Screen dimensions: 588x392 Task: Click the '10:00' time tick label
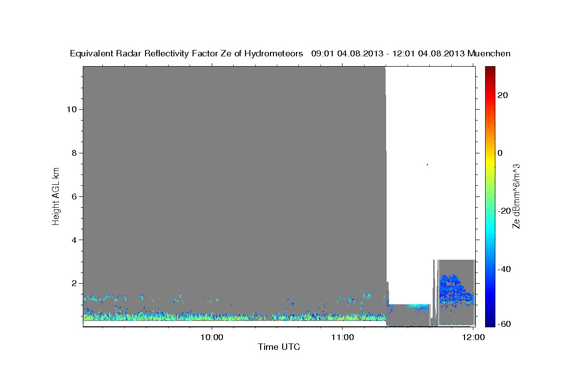point(212,337)
